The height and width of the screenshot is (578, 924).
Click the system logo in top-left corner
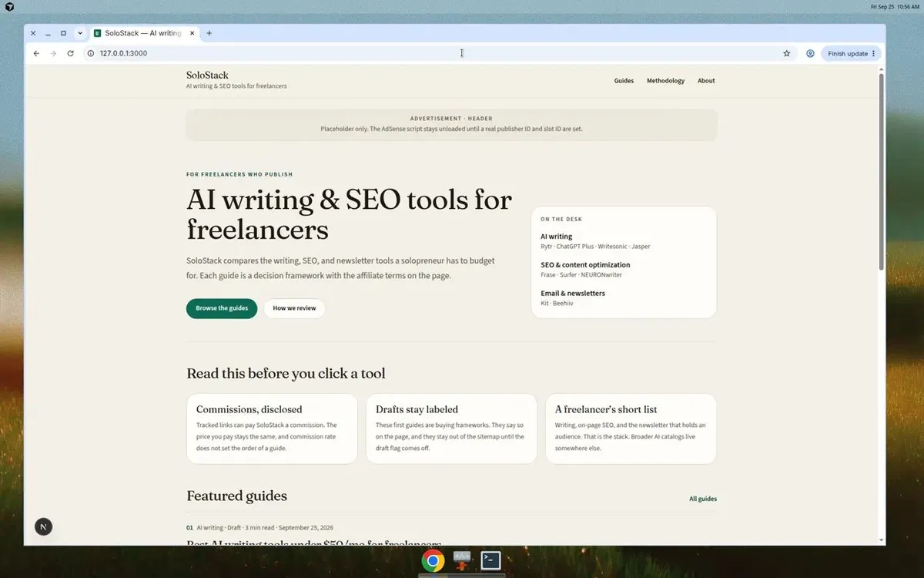[x=9, y=6]
